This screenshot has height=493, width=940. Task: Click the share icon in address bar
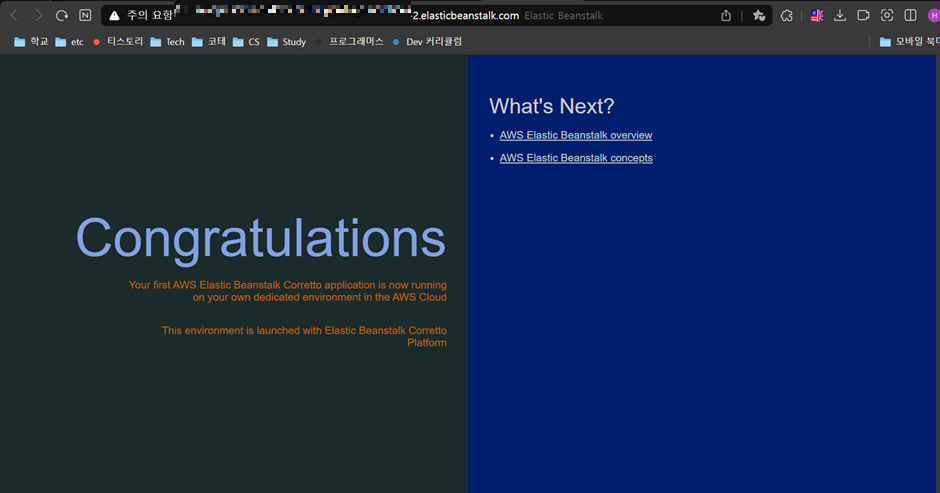[x=726, y=16]
